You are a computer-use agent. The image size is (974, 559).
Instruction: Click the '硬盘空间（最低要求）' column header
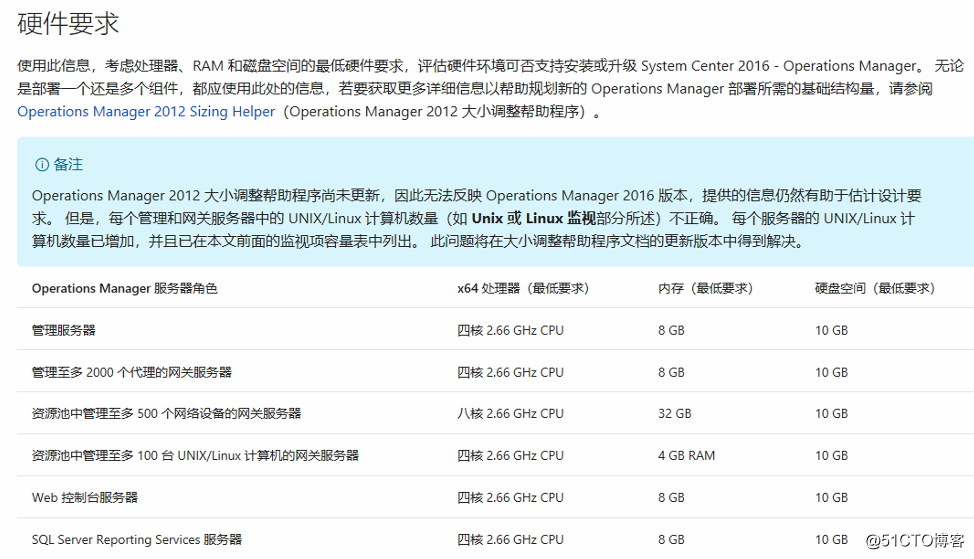tap(875, 289)
